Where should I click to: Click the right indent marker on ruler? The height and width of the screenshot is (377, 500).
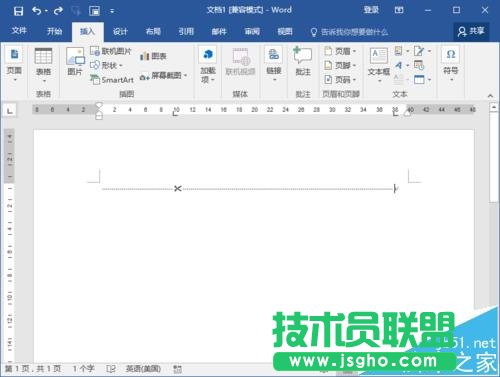407,113
